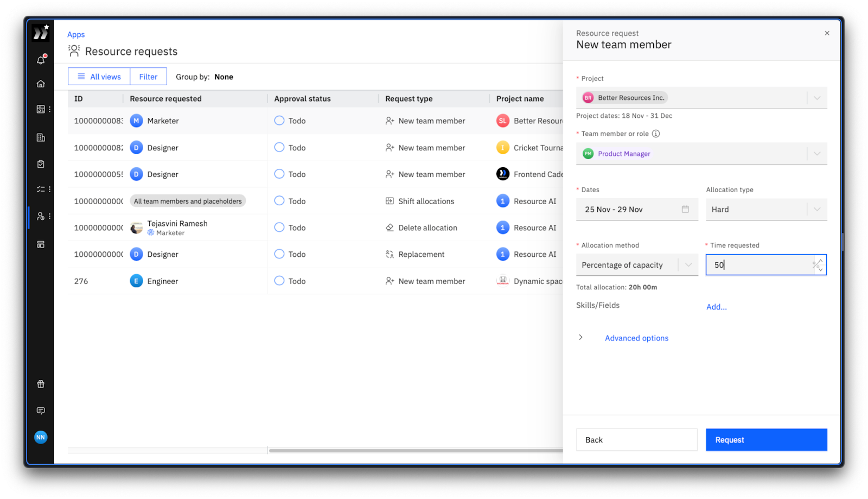This screenshot has width=868, height=499.
Task: Click the Frontend Cadence project icon
Action: tap(503, 174)
